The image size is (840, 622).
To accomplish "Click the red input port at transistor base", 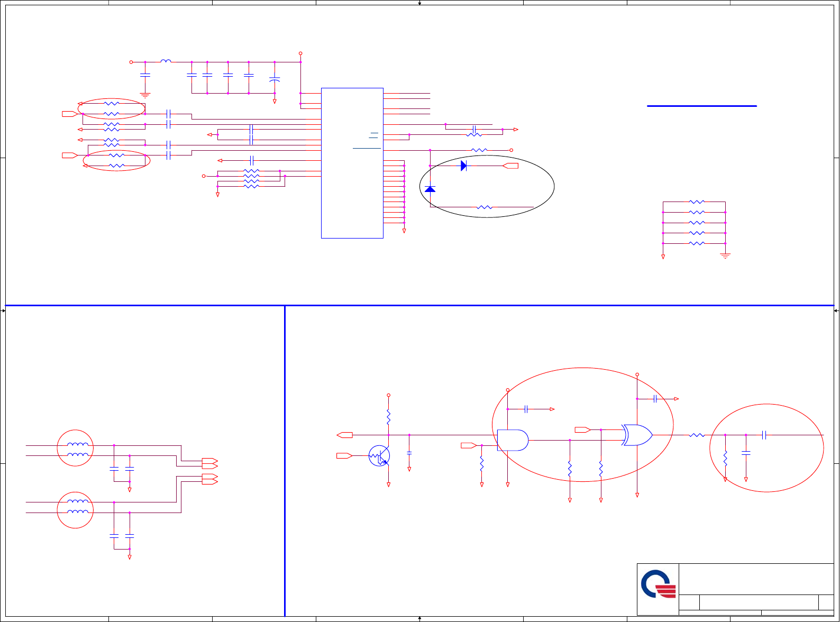I will 344,455.
